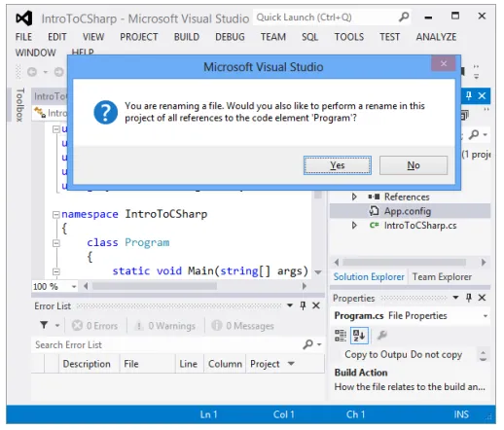Open the BUILD menu
Viewport: 504px width, 430px height.
coord(187,37)
